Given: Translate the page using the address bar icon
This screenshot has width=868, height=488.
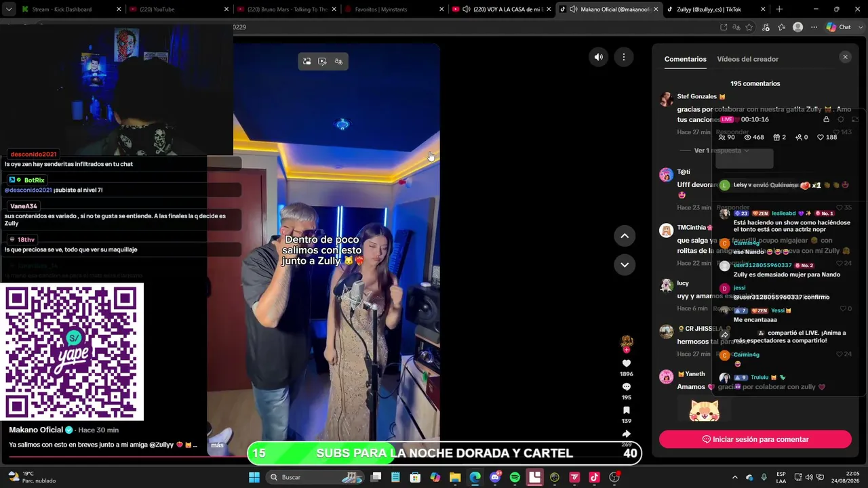Looking at the screenshot, I should pos(736,27).
